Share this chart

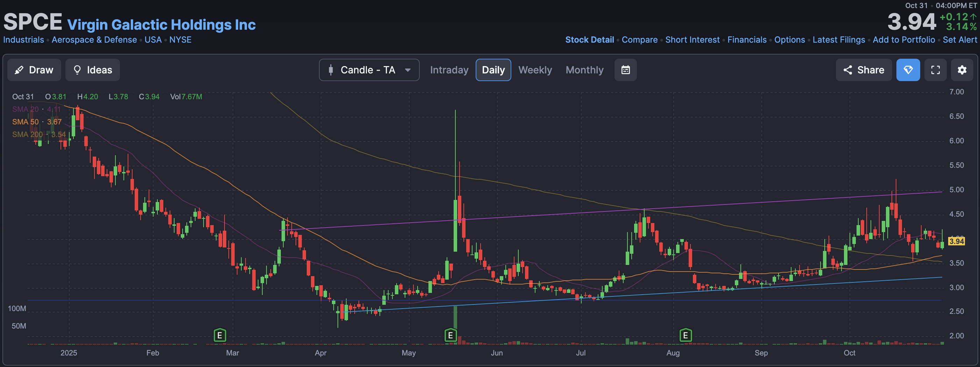point(864,70)
